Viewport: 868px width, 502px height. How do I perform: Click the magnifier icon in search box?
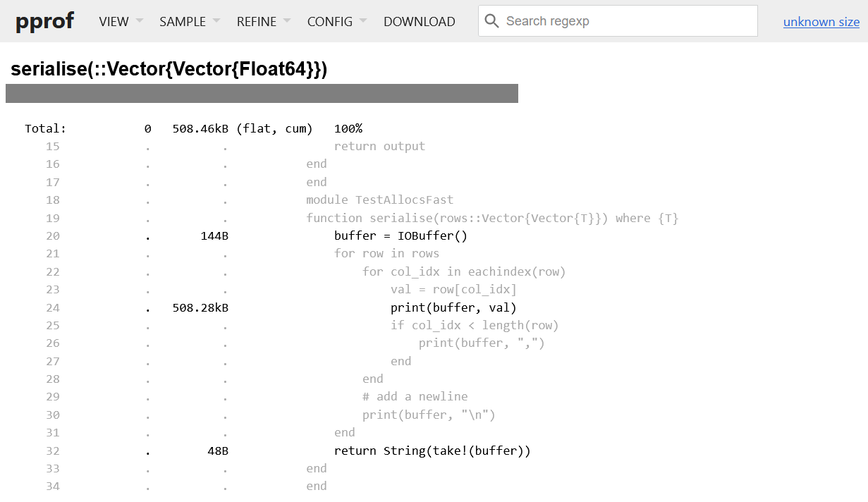pos(491,21)
